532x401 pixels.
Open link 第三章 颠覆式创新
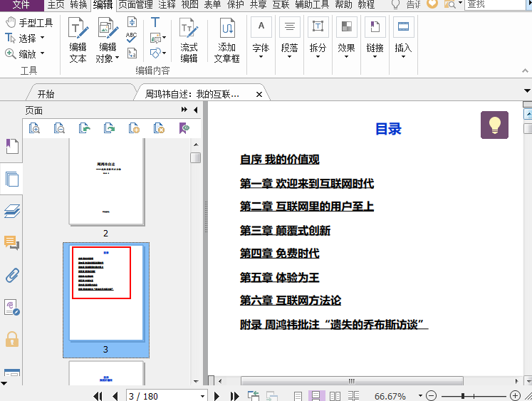click(285, 230)
